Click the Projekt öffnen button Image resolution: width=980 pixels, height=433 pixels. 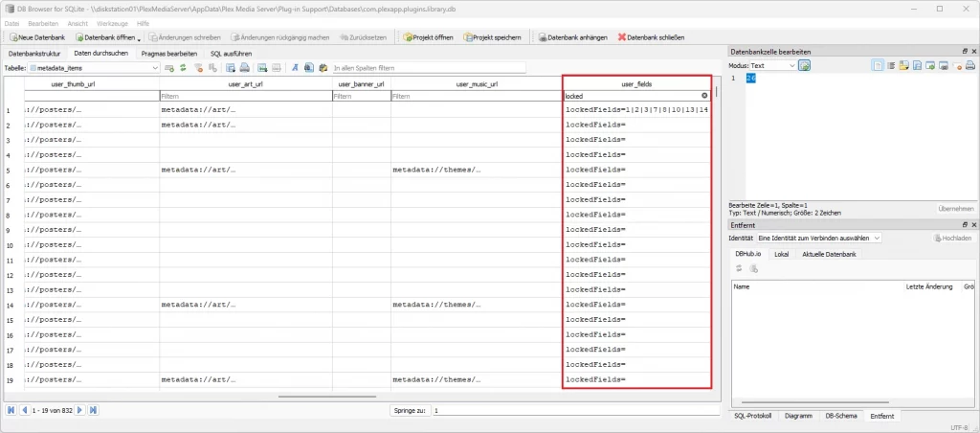[427, 37]
